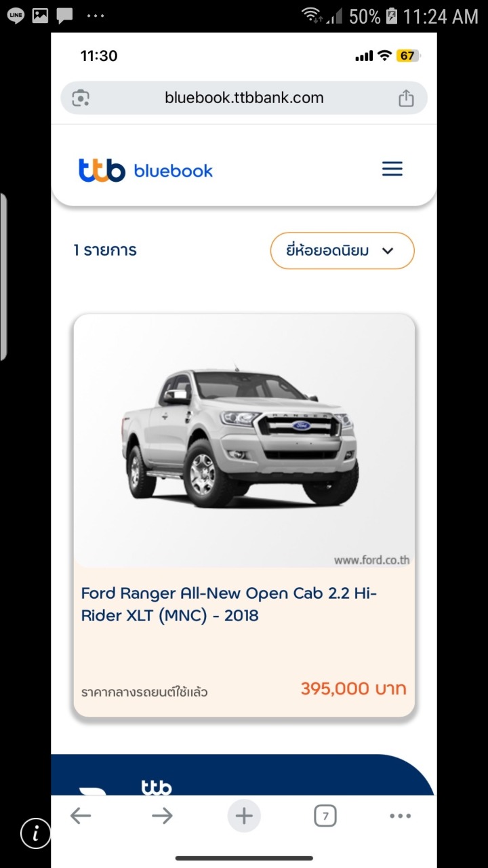Screen dimensions: 488x868
Task: Open the tab switcher showing 7 tabs
Action: click(x=325, y=816)
